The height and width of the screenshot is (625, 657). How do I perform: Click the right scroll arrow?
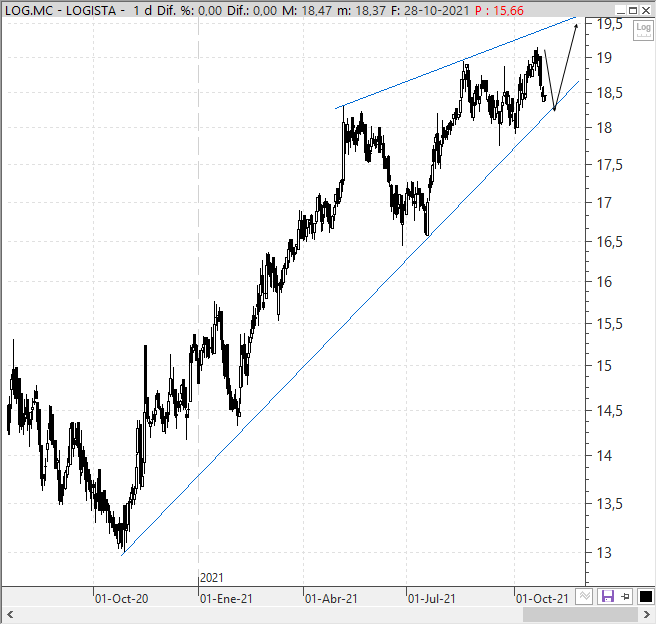click(x=647, y=615)
